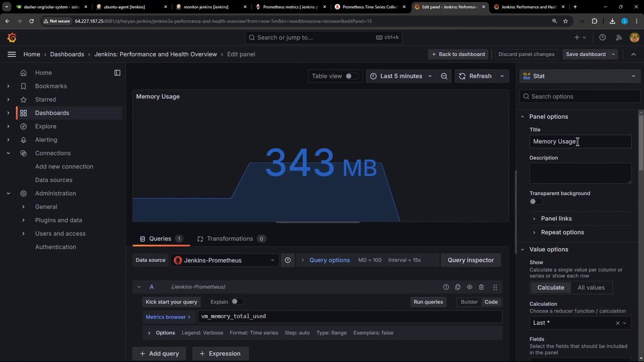Select the All values option

(x=591, y=288)
